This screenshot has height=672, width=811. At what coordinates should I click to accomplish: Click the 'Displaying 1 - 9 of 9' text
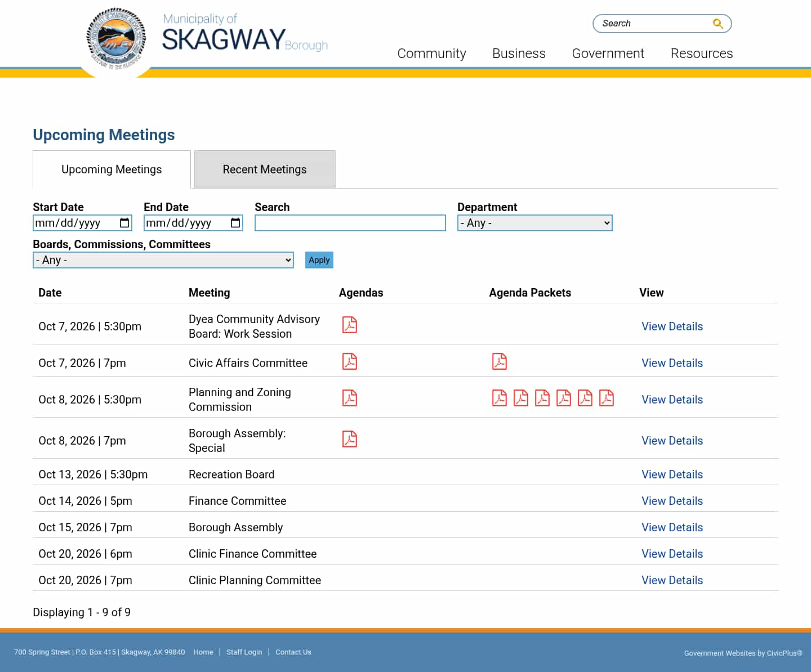click(x=82, y=612)
